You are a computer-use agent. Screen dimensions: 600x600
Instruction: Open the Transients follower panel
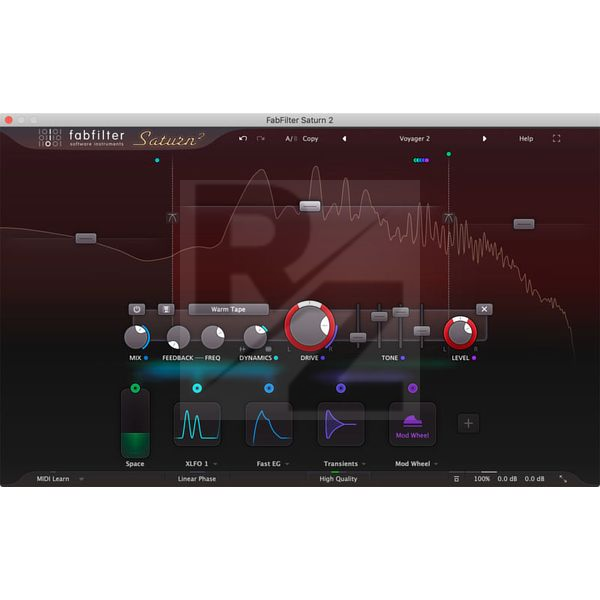click(341, 424)
